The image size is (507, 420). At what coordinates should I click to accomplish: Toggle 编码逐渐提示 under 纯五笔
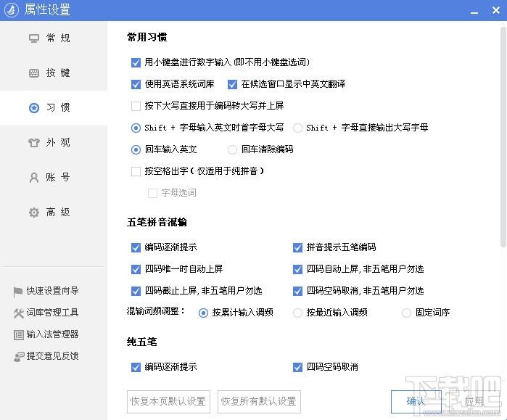[136, 367]
